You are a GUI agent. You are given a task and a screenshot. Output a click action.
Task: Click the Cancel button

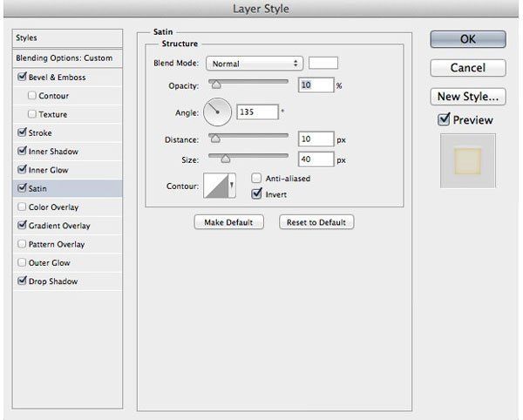click(468, 68)
